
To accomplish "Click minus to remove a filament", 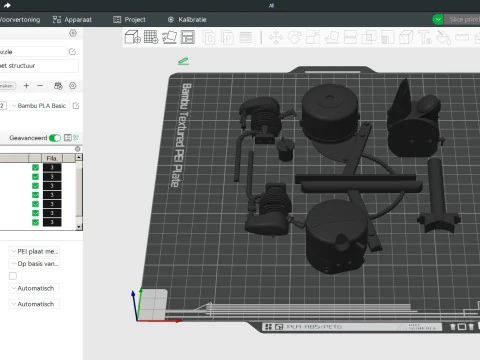I will pos(40,86).
